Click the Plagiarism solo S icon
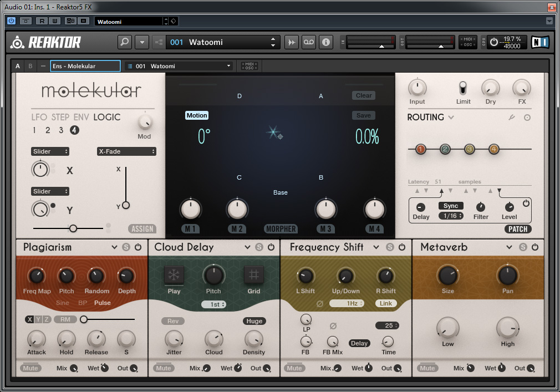The image size is (560, 392). coord(126,247)
